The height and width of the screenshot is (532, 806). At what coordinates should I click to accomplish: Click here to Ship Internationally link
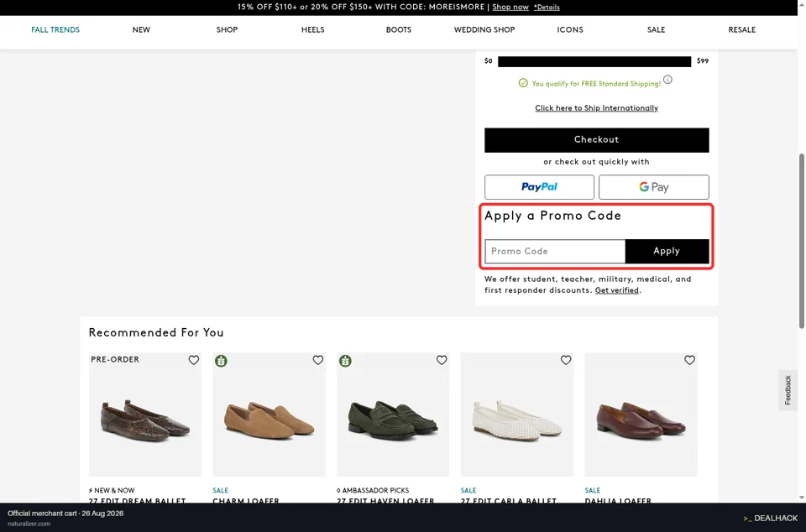[597, 108]
